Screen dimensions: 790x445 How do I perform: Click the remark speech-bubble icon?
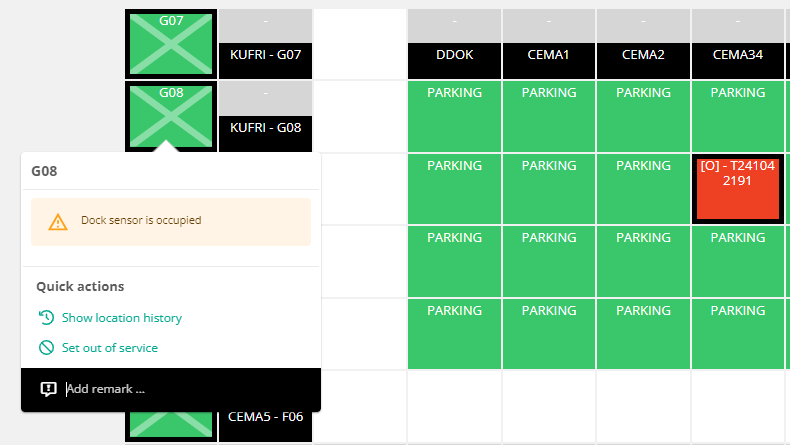pos(48,389)
